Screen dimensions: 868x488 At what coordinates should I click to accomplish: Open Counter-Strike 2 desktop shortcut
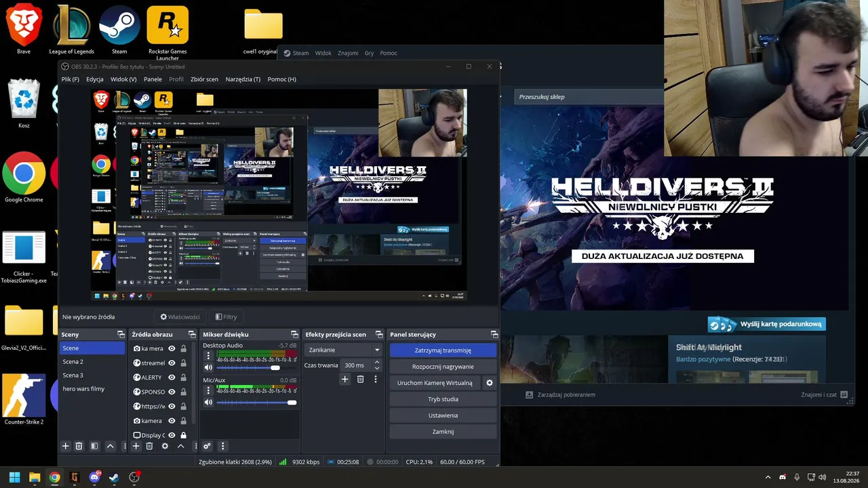[24, 399]
